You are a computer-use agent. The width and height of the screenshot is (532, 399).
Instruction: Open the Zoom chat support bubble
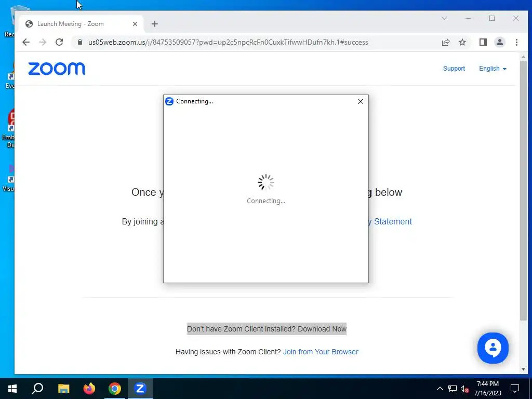click(x=493, y=348)
